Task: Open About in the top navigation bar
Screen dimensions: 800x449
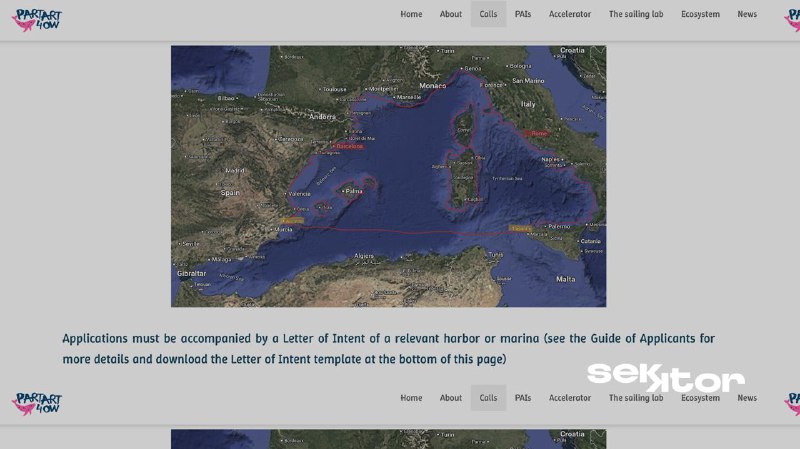Action: click(451, 14)
